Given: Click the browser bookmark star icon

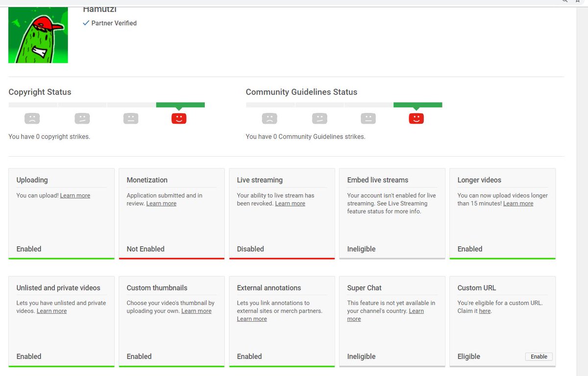Looking at the screenshot, I should click(x=578, y=1).
